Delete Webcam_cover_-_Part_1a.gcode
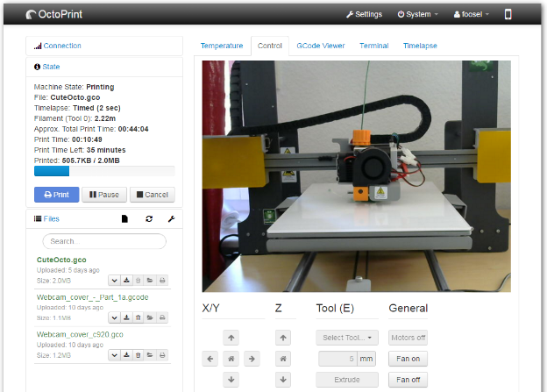The height and width of the screenshot is (392, 547). 139,317
